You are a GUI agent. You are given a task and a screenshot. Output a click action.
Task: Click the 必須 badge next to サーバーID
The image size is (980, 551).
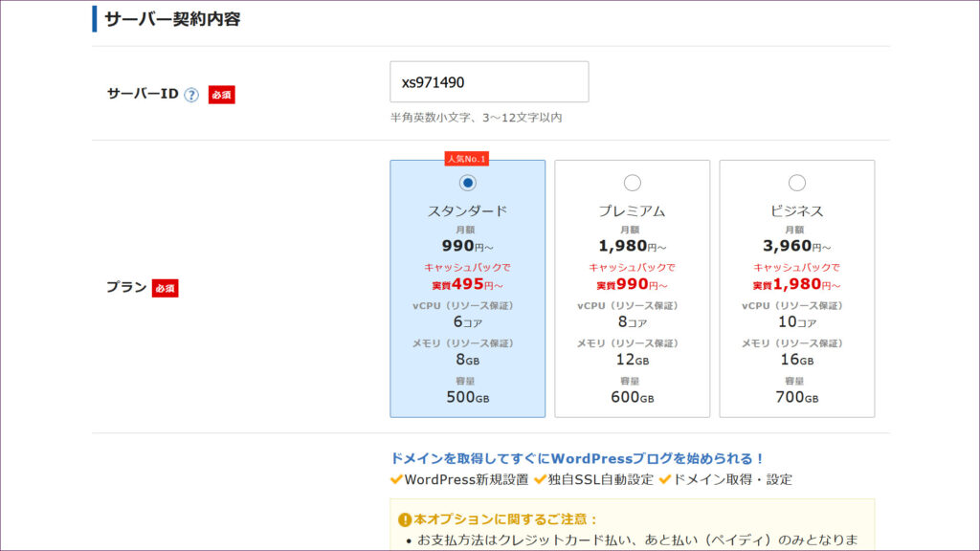coord(221,95)
